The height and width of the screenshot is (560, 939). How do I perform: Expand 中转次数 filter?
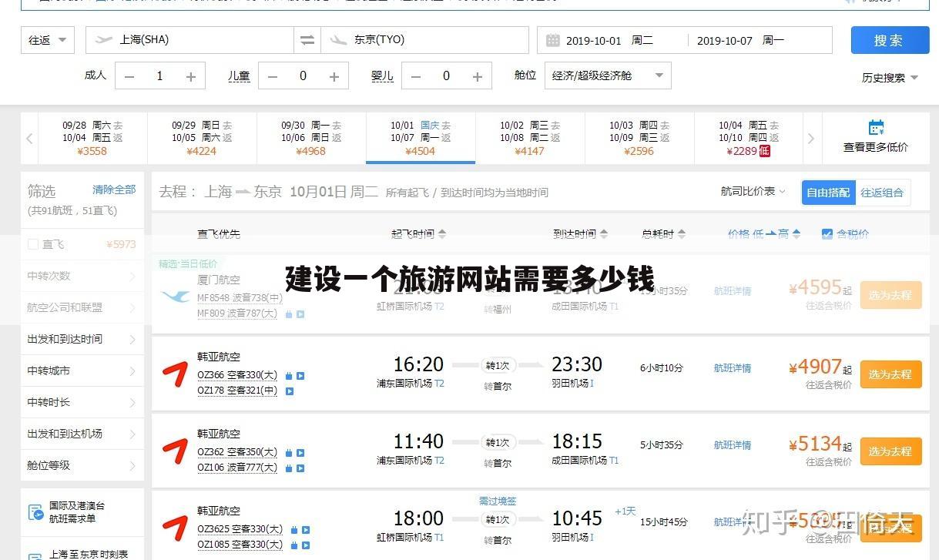[x=82, y=276]
